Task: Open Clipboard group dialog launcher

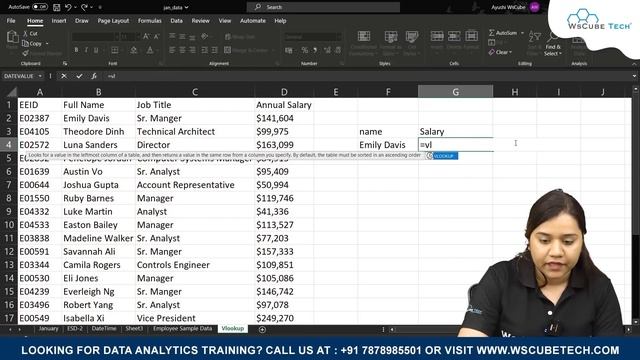Action: (x=65, y=64)
